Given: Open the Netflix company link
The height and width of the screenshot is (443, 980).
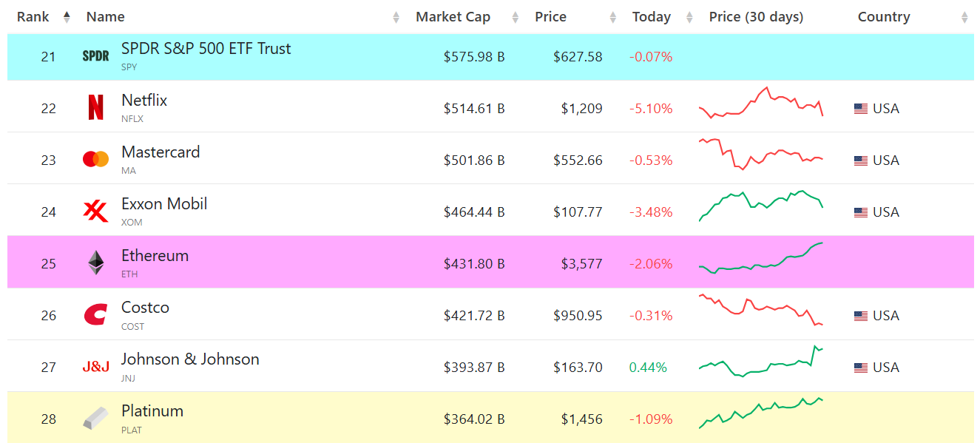Looking at the screenshot, I should pyautogui.click(x=144, y=101).
